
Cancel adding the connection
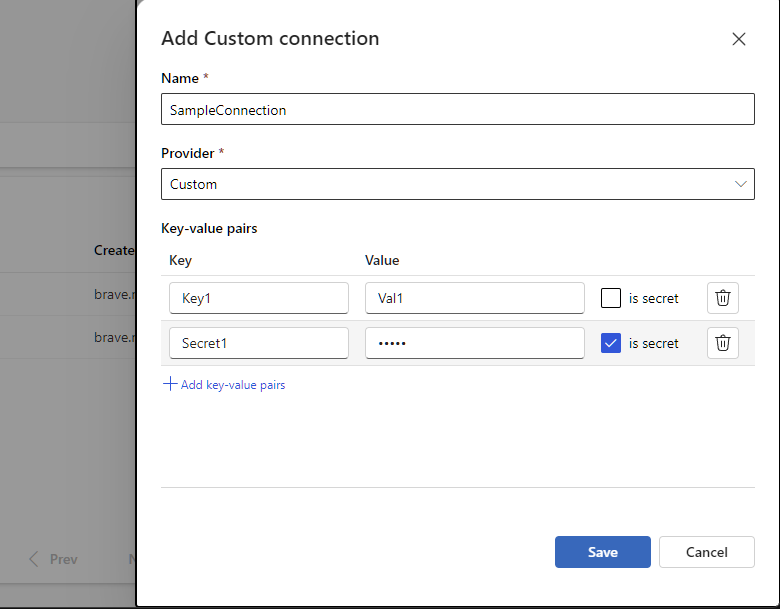pyautogui.click(x=706, y=552)
